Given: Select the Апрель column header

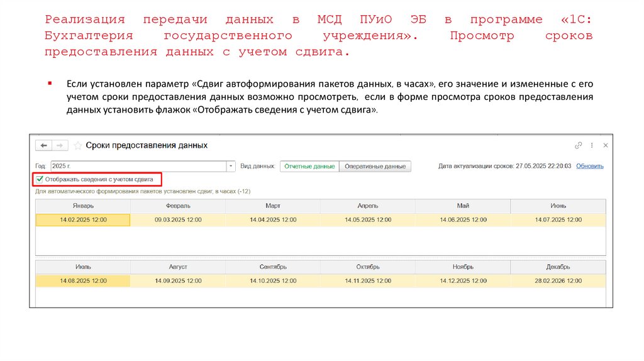Looking at the screenshot, I should tap(367, 206).
